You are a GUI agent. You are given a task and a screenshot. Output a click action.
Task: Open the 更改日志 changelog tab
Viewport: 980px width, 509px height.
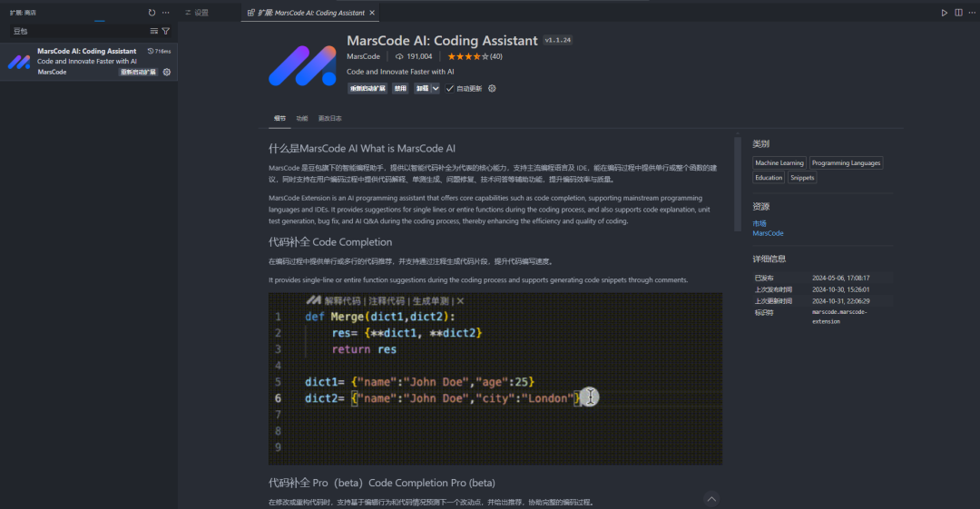click(329, 118)
